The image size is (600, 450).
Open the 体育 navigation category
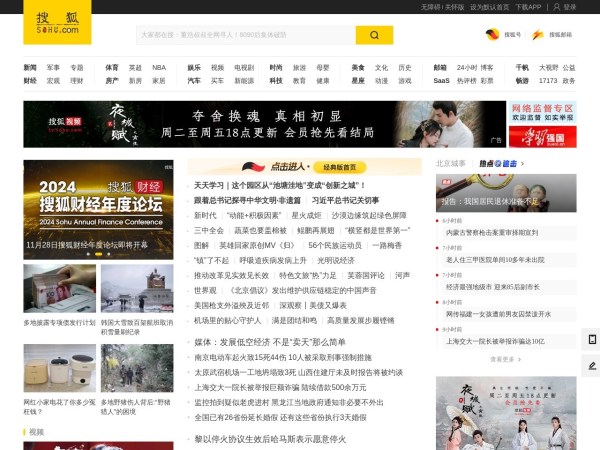(111, 68)
